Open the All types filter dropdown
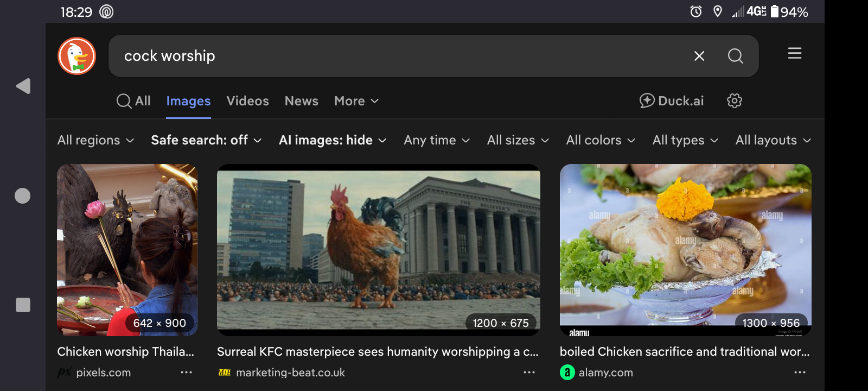 click(686, 140)
